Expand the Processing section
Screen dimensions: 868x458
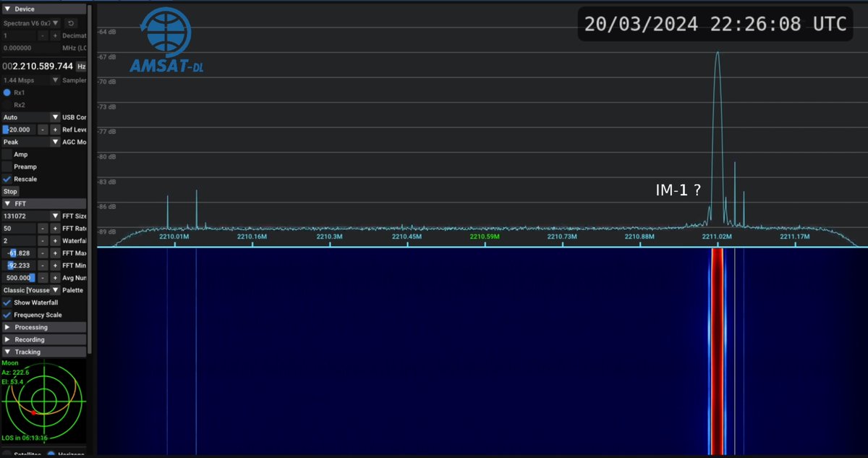tap(43, 327)
